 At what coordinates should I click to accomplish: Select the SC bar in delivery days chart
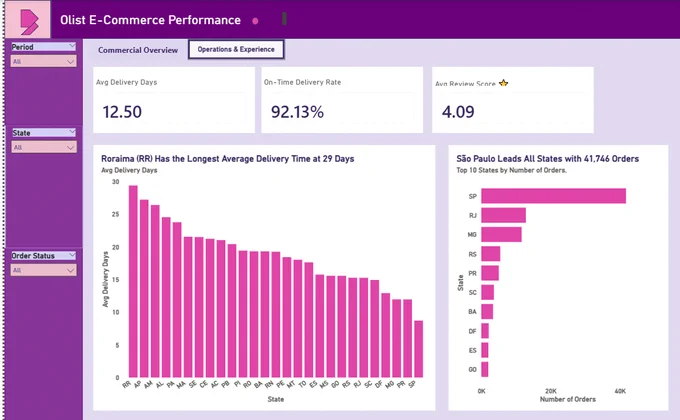click(375, 329)
